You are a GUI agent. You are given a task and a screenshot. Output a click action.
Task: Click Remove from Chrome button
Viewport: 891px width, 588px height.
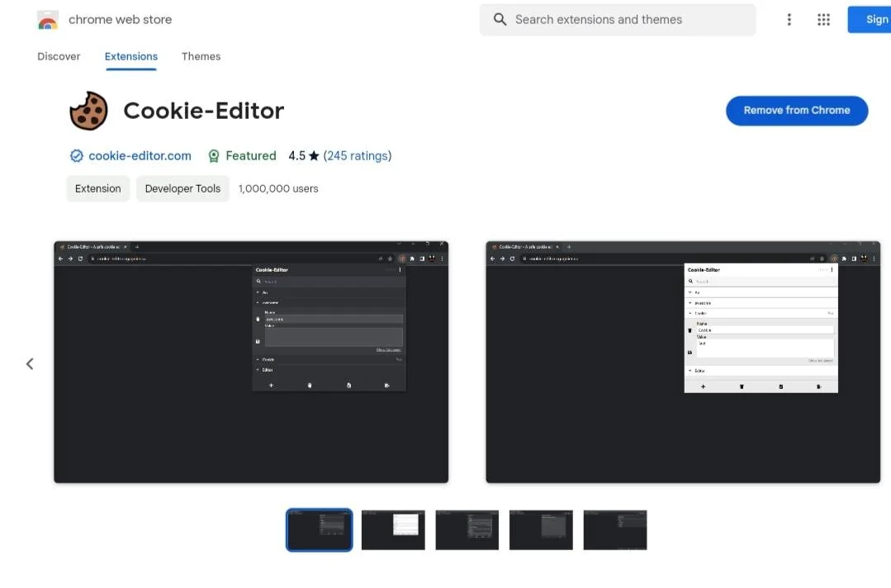(x=797, y=110)
